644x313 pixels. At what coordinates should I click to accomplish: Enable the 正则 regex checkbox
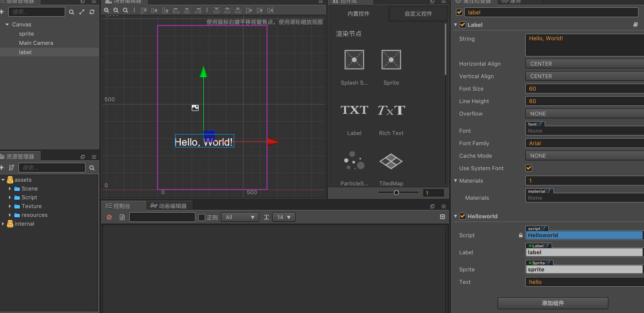pos(201,217)
